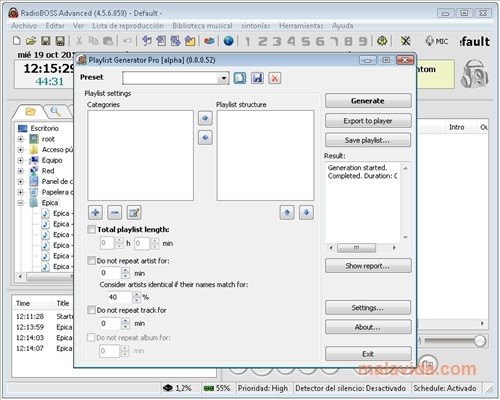500x400 pixels.
Task: Expand the Acceso público tree node
Action: [x=20, y=150]
